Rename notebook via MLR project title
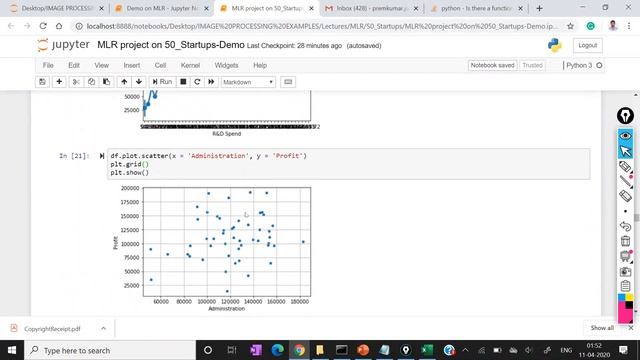Image resolution: width=640 pixels, height=360 pixels. tap(171, 45)
